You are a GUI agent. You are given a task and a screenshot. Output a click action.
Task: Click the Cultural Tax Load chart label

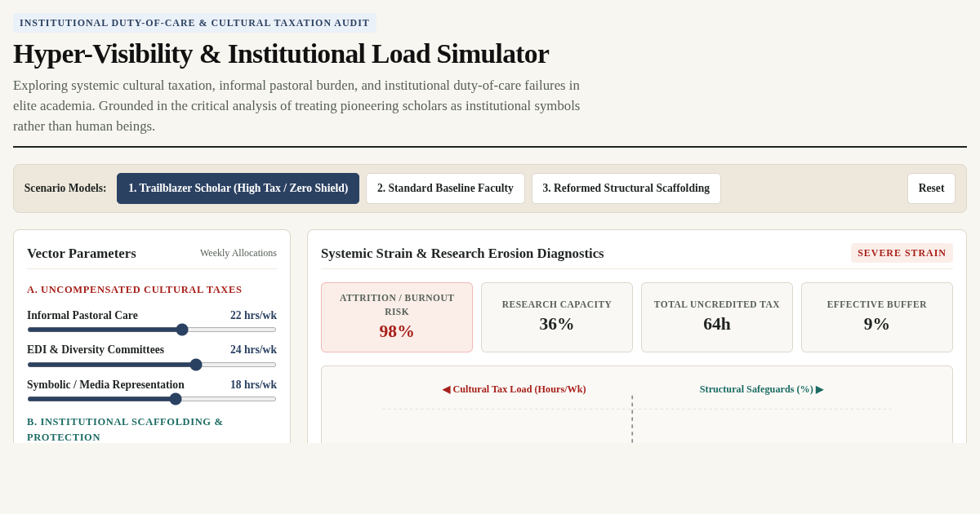(x=514, y=389)
